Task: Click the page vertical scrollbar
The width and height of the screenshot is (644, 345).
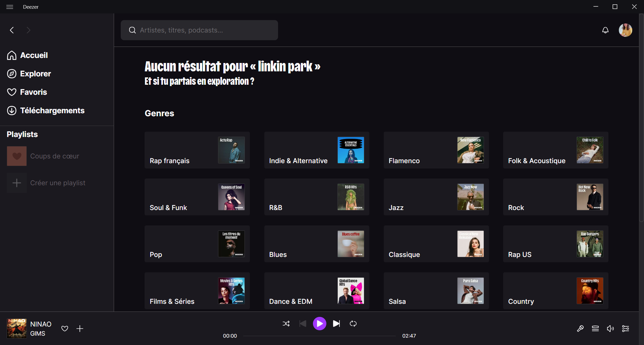Action: click(641, 117)
